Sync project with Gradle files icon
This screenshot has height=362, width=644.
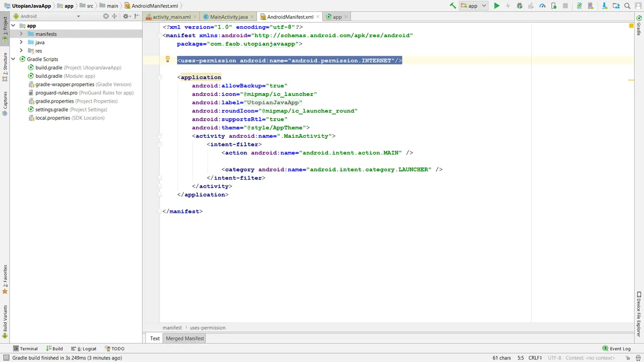(580, 6)
